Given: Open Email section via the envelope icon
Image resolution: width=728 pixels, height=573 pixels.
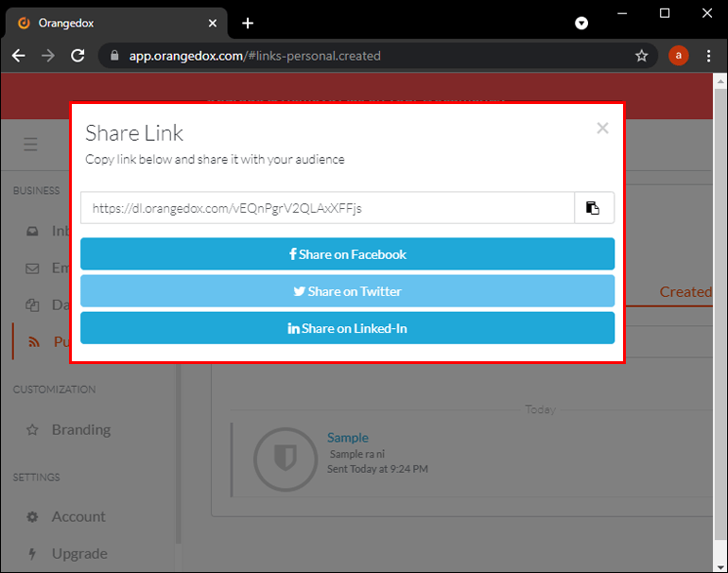Looking at the screenshot, I should pos(32,269).
